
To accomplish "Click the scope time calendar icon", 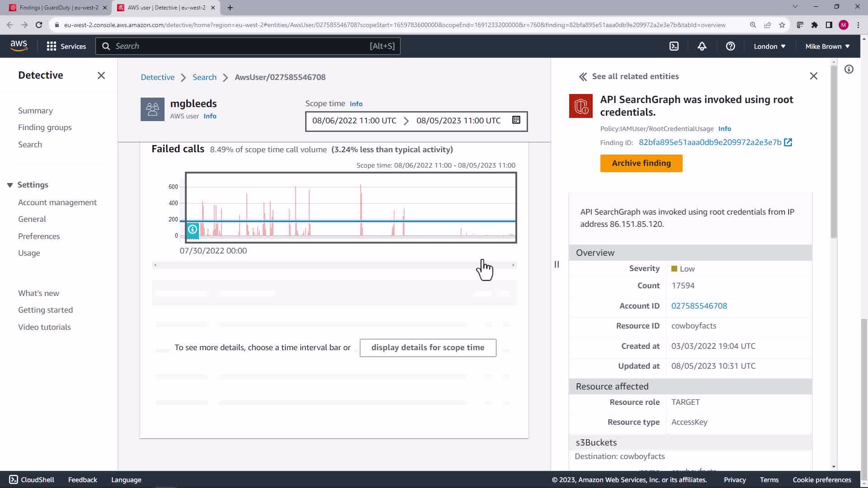I will click(516, 120).
